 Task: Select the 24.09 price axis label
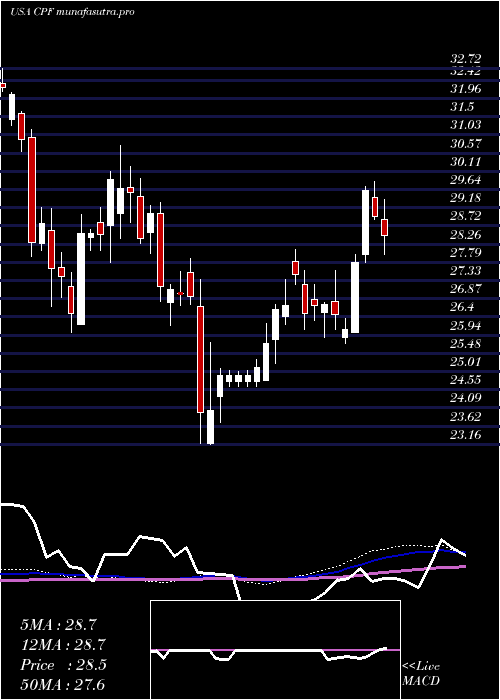(x=466, y=398)
